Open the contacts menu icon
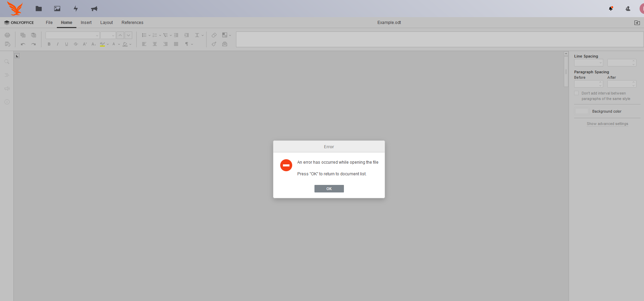 [x=628, y=9]
